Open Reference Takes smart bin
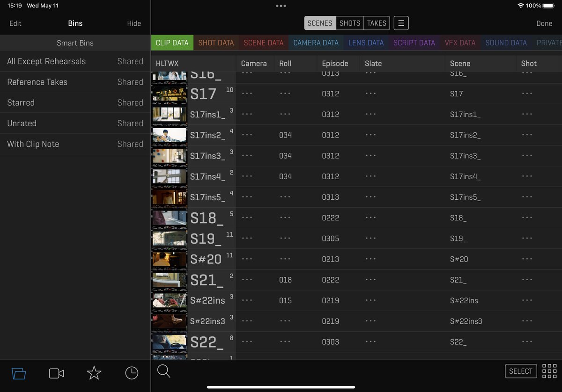562x392 pixels. click(x=75, y=82)
